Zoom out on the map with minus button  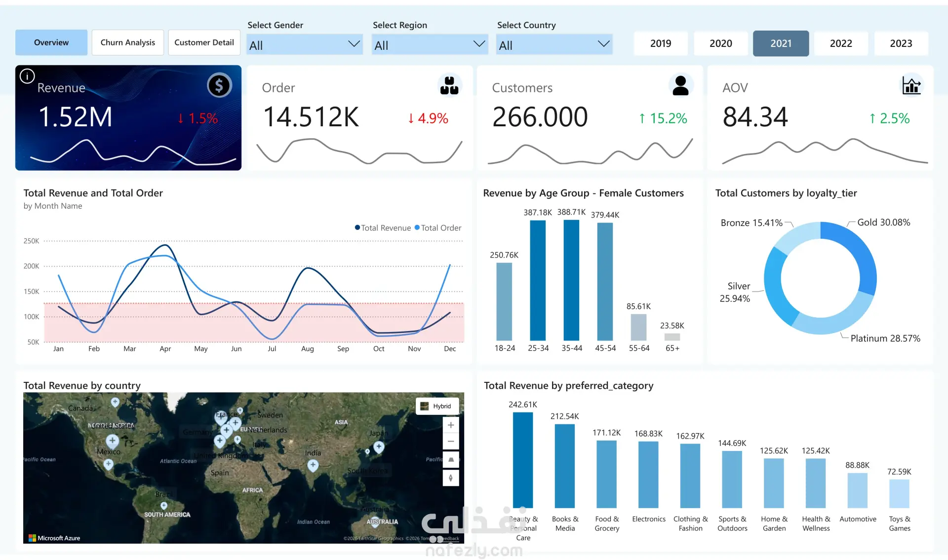point(451,441)
